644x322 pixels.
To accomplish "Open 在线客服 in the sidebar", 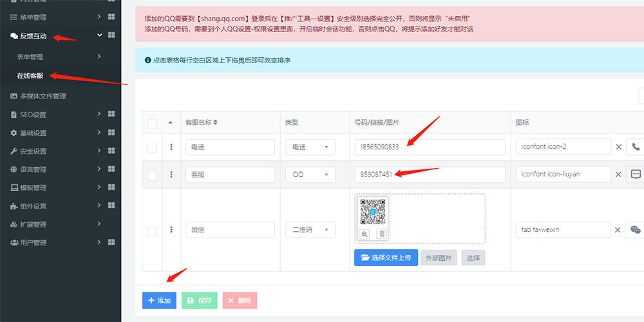I will 30,76.
